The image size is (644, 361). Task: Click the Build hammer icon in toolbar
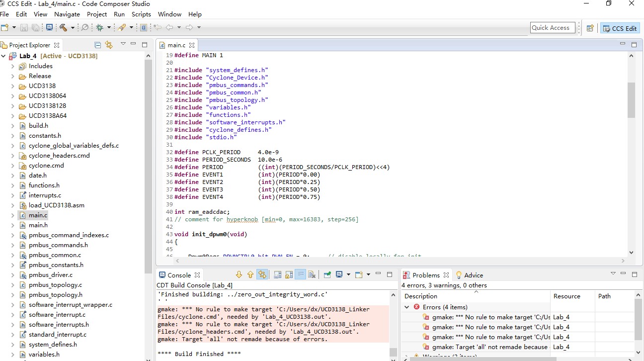(x=64, y=28)
